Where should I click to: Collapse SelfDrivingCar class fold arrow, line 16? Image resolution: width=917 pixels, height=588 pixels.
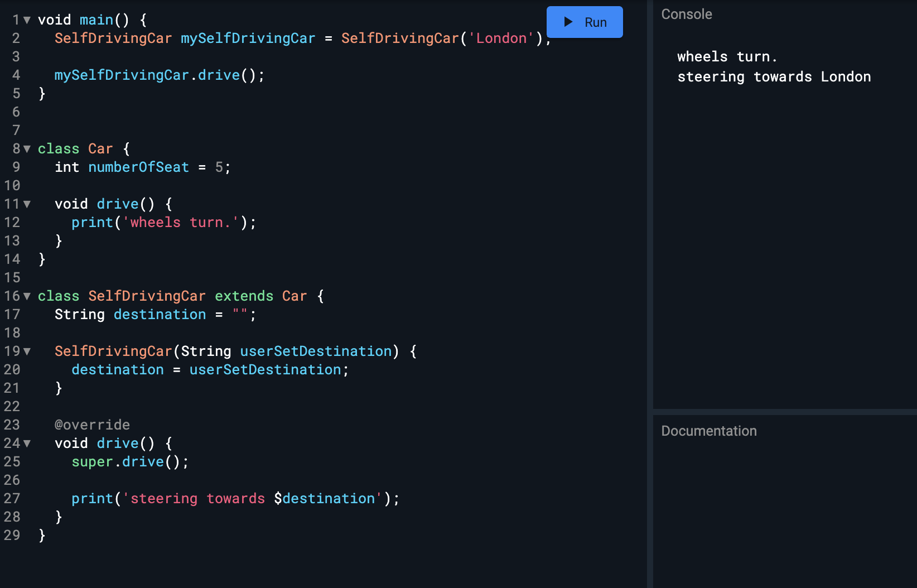27,296
